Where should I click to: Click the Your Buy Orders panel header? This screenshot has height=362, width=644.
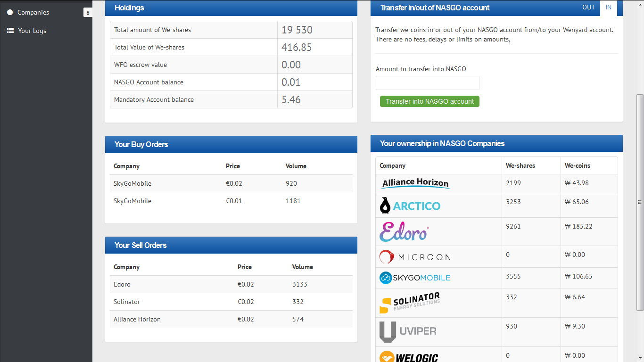[x=231, y=144]
